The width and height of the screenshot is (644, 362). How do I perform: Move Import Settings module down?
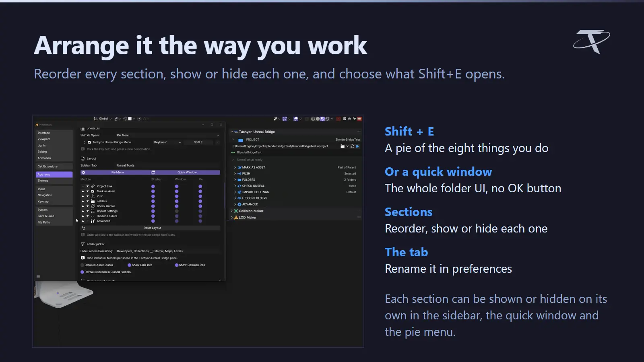[x=87, y=211]
